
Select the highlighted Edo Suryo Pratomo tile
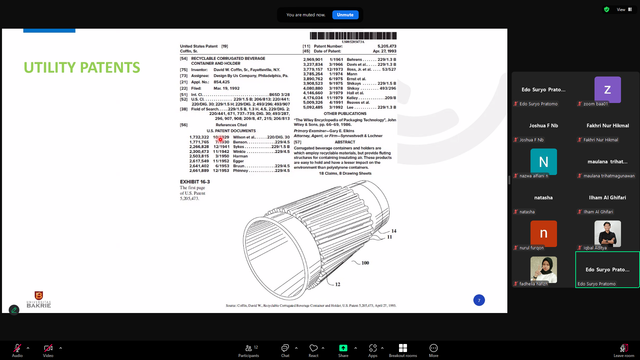coord(607,270)
